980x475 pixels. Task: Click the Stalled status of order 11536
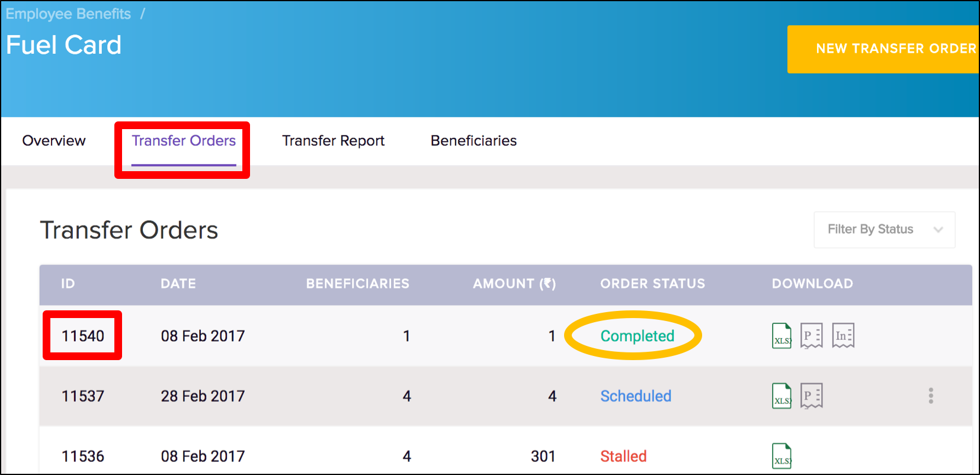coord(623,456)
